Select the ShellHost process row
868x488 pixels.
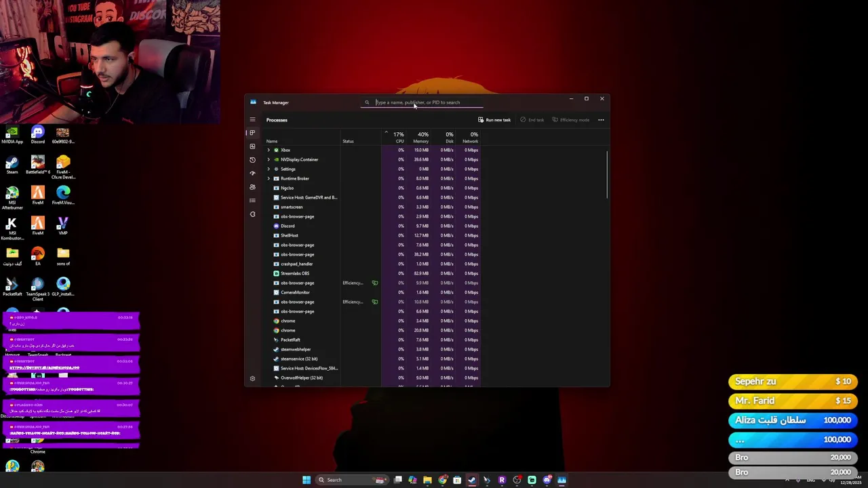pyautogui.click(x=372, y=235)
